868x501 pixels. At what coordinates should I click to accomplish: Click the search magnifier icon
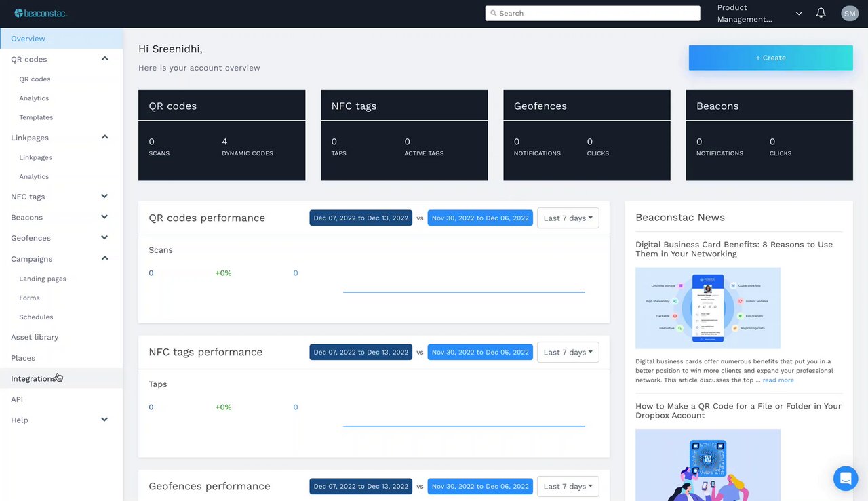click(493, 13)
